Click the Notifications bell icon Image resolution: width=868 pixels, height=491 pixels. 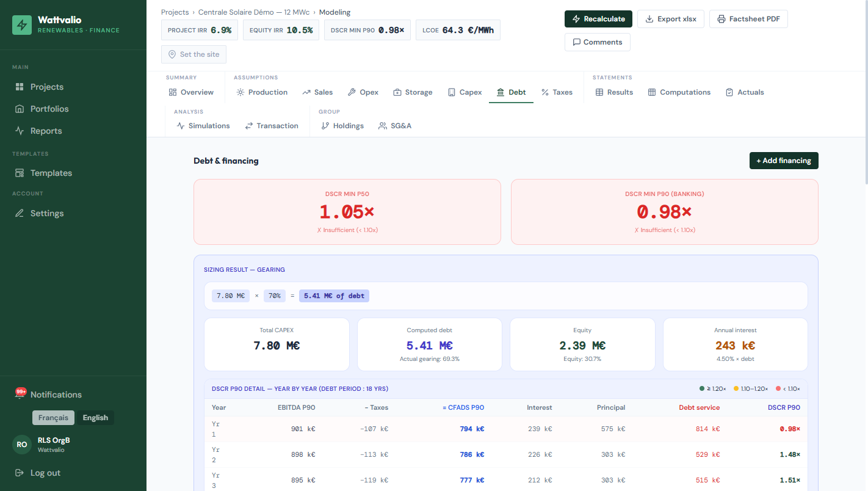(x=20, y=394)
